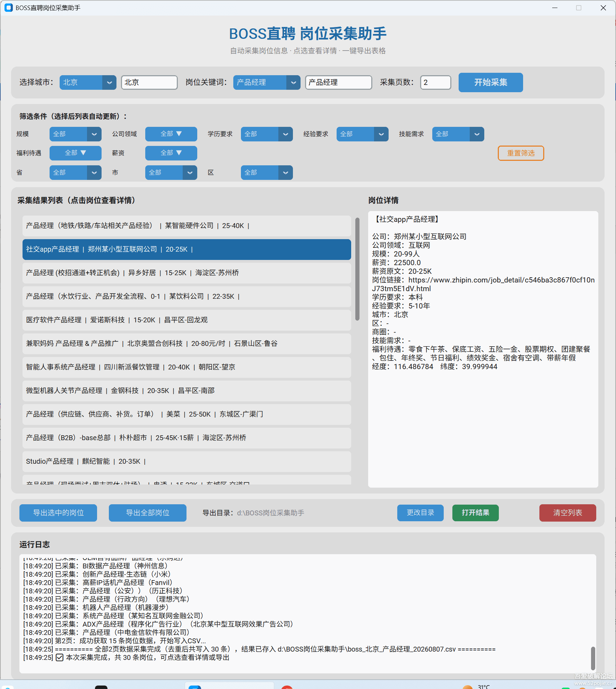The image size is (616, 689).
Task: Click the 31°C weather widget in taskbar
Action: click(477, 686)
